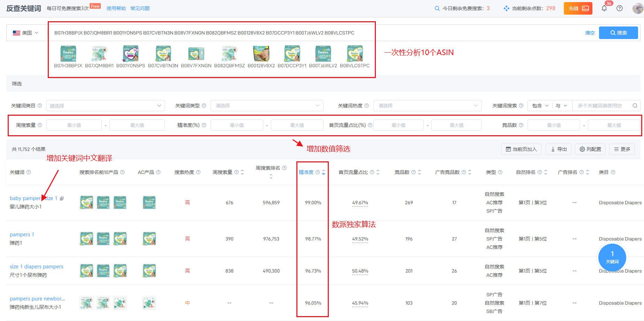
Task: Click the 类目 column help icon
Action: pos(613,172)
